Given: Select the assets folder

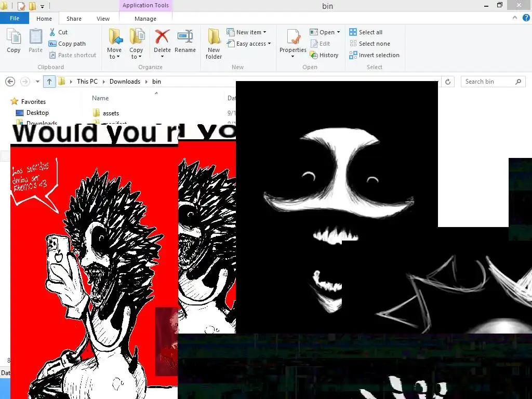Looking at the screenshot, I should pyautogui.click(x=106, y=113).
